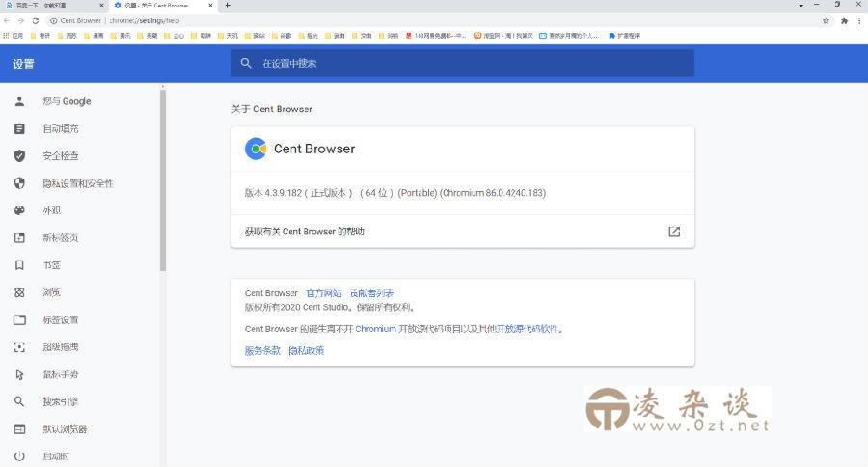Click the browser back arrow
Image resolution: width=868 pixels, height=467 pixels.
click(7, 20)
